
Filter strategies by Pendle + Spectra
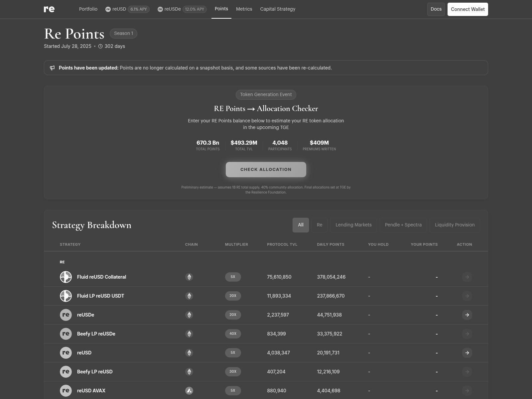(x=403, y=225)
